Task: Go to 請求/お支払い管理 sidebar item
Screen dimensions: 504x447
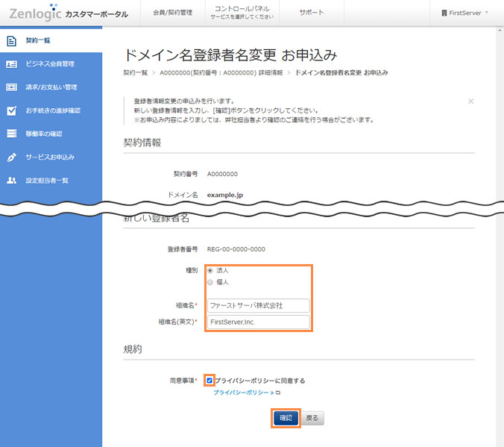Action: tap(51, 87)
